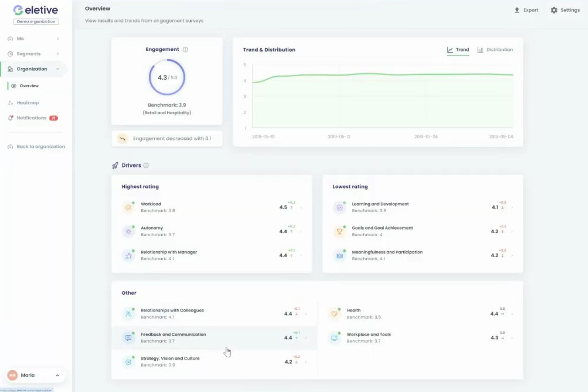Image resolution: width=588 pixels, height=392 pixels.
Task: Click the Learning and Development icon
Action: pyautogui.click(x=340, y=207)
